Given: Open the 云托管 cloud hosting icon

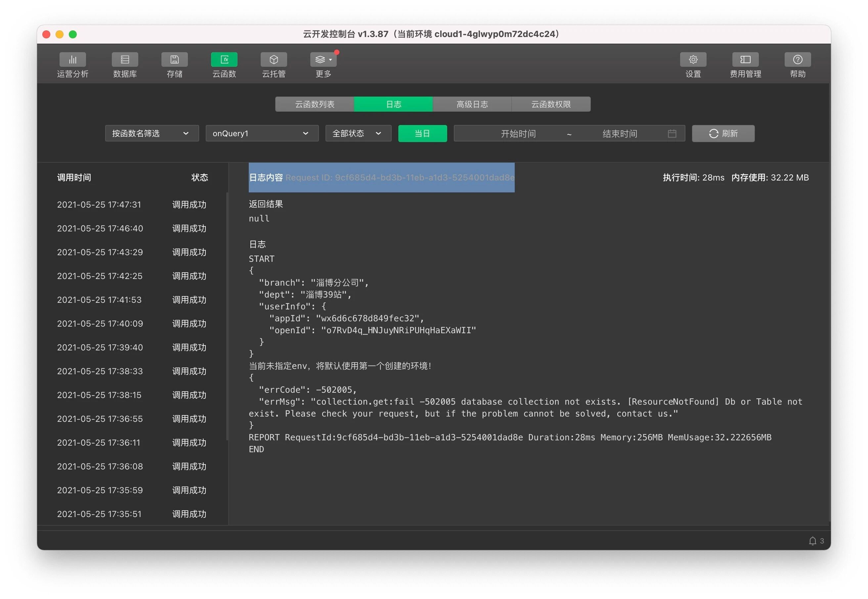Looking at the screenshot, I should coord(274,60).
